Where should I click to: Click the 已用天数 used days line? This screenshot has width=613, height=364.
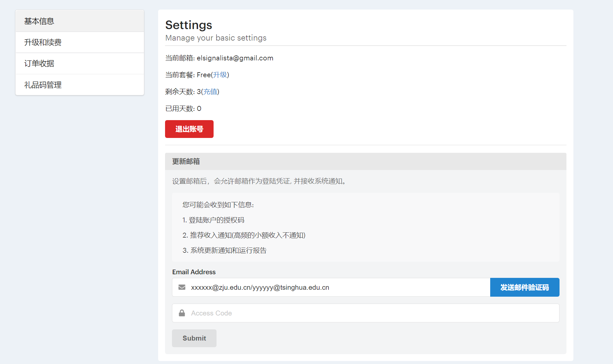click(x=183, y=109)
